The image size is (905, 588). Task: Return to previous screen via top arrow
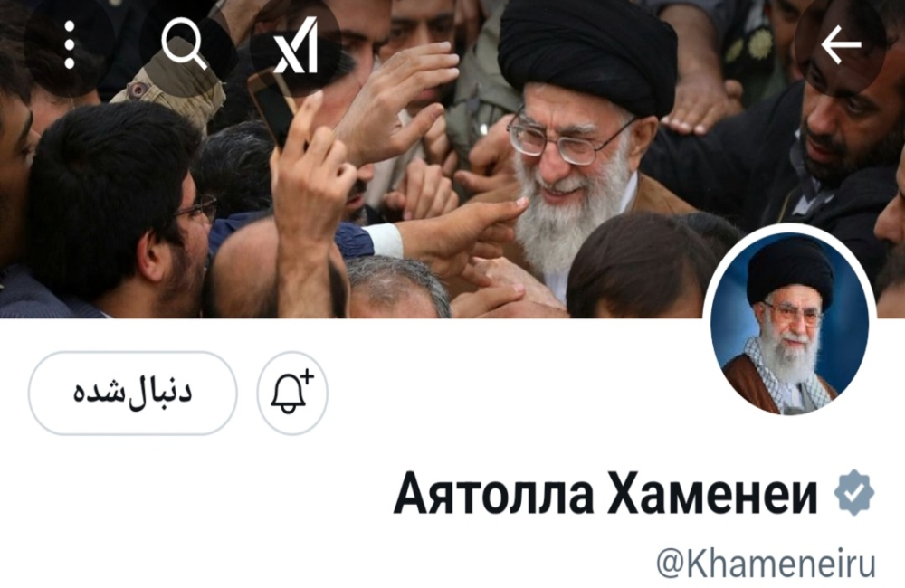click(841, 45)
